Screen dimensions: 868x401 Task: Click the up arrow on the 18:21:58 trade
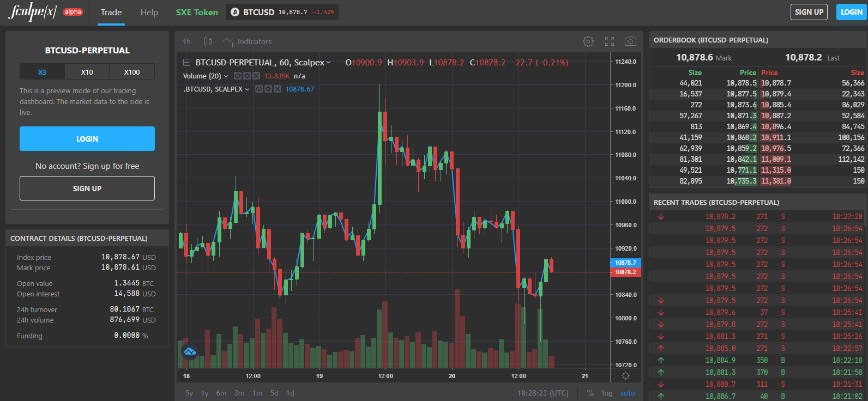tap(661, 373)
